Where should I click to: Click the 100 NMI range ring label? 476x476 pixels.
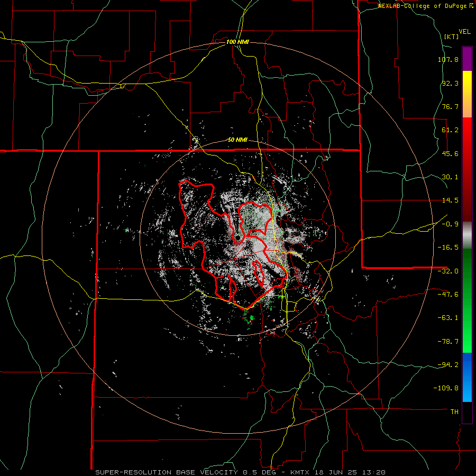[237, 42]
